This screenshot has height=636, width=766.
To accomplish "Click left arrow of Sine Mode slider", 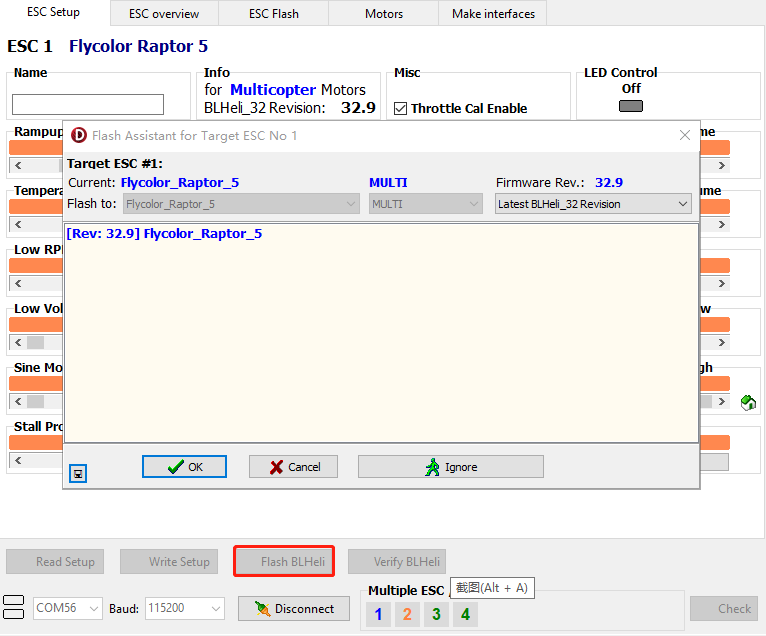I will pyautogui.click(x=18, y=402).
